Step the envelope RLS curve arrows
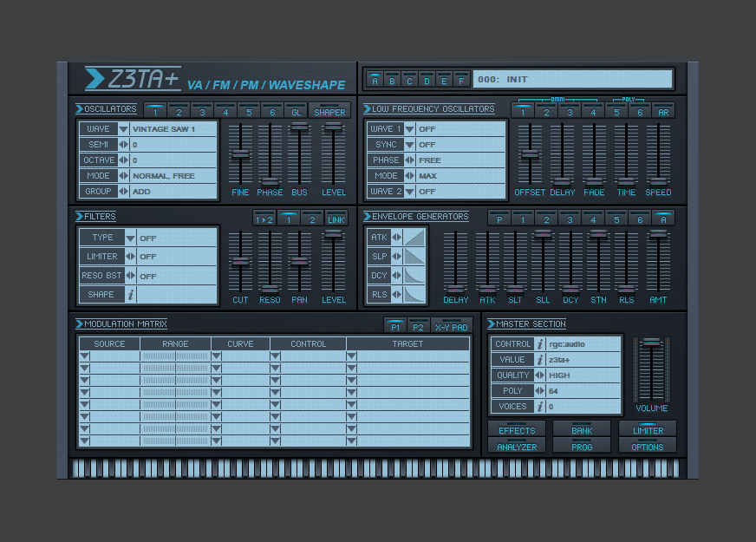Screen dimensions: 756x542 [397, 294]
